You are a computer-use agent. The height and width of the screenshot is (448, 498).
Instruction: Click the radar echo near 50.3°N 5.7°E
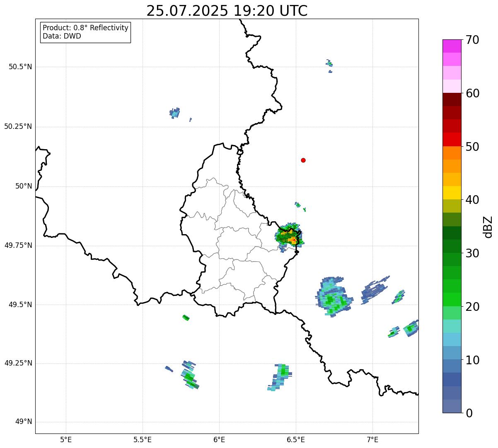(175, 112)
